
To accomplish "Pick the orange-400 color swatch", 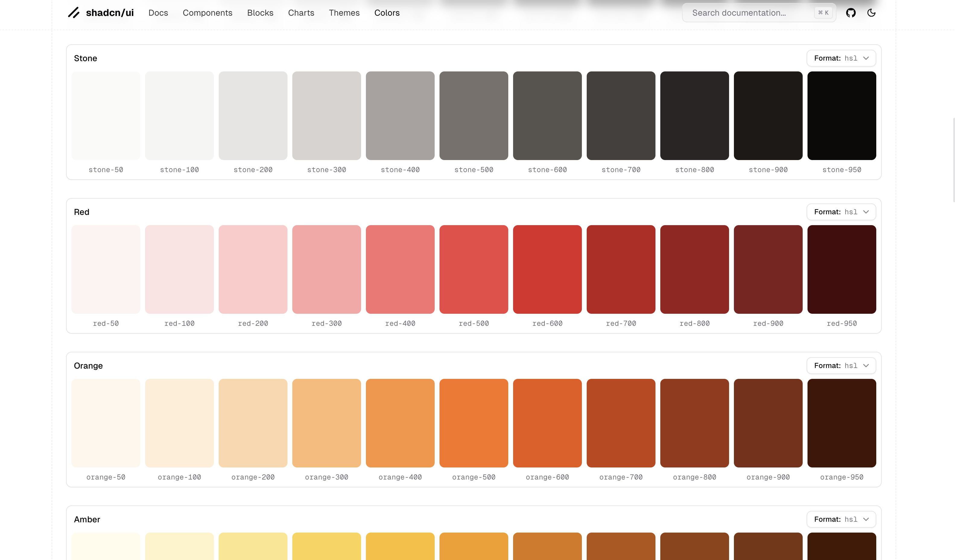I will pyautogui.click(x=400, y=423).
